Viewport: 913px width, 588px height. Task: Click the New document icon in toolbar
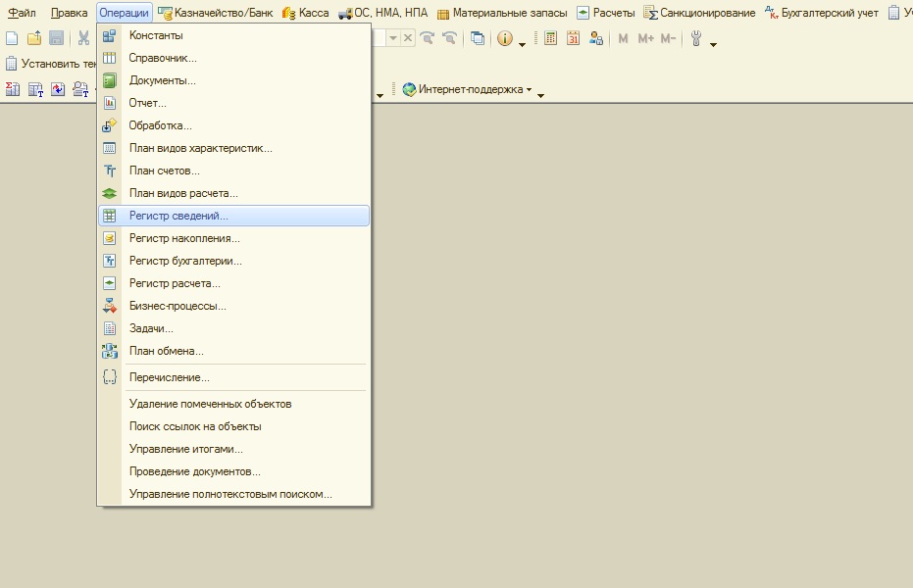tap(12, 38)
